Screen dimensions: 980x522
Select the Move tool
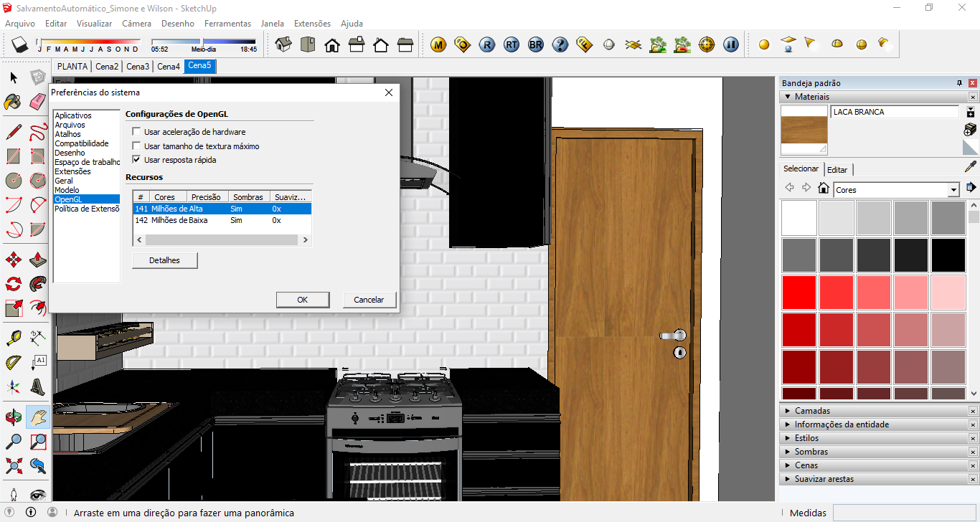point(13,260)
